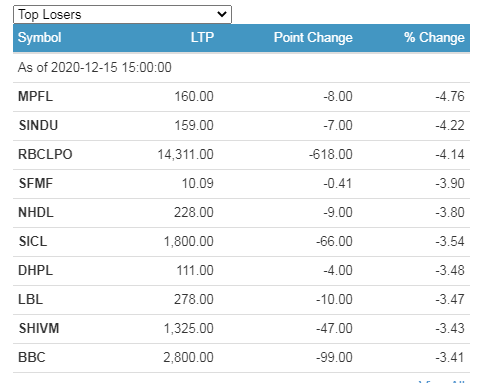Open the BBC symbol entry
Screen dimensions: 491x383
(32, 358)
